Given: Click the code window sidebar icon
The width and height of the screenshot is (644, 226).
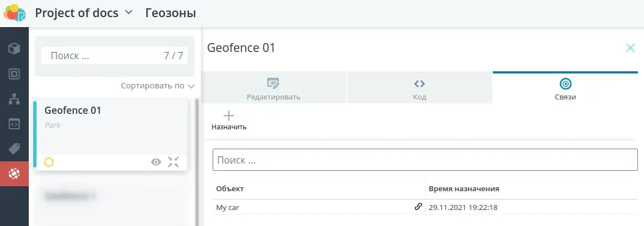Looking at the screenshot, I should (14, 124).
